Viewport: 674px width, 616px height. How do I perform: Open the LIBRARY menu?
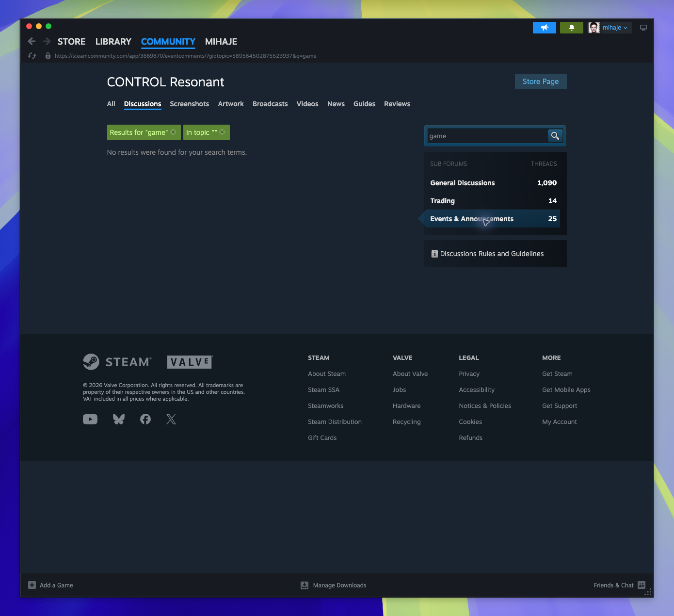point(113,42)
